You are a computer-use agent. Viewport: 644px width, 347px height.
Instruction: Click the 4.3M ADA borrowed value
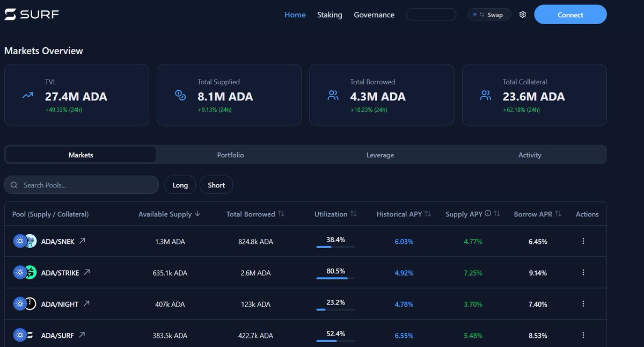pyautogui.click(x=378, y=97)
